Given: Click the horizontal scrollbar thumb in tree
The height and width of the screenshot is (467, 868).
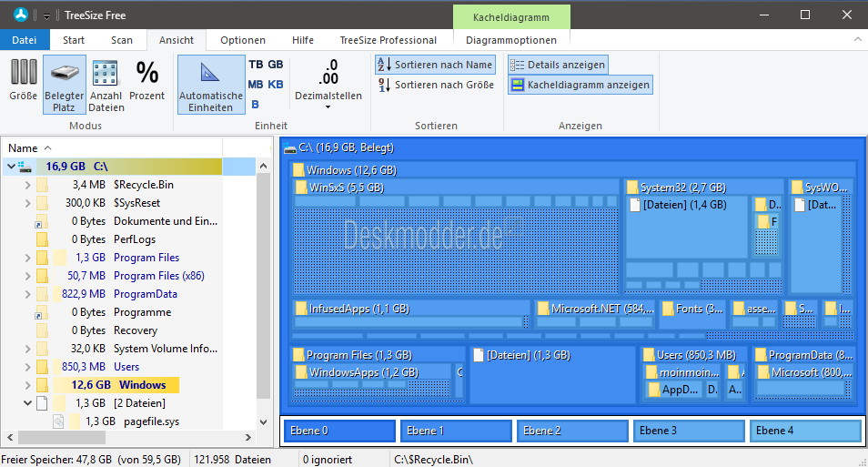Looking at the screenshot, I should click(62, 437).
